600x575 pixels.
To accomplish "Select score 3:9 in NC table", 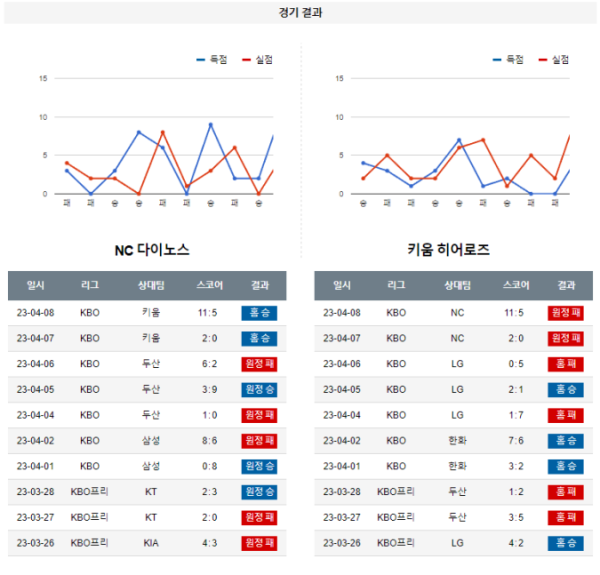I will click(x=210, y=389).
